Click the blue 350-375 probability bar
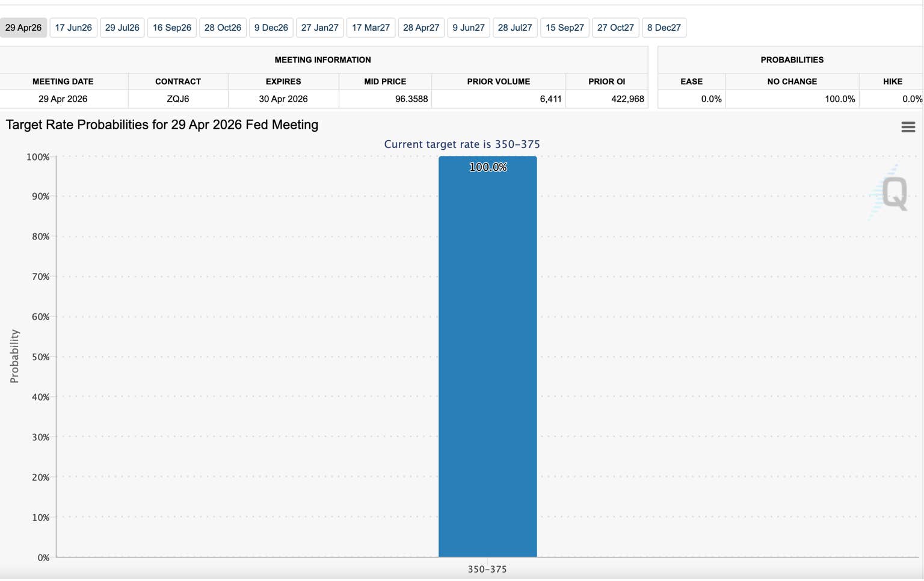This screenshot has height=581, width=924. (487, 361)
